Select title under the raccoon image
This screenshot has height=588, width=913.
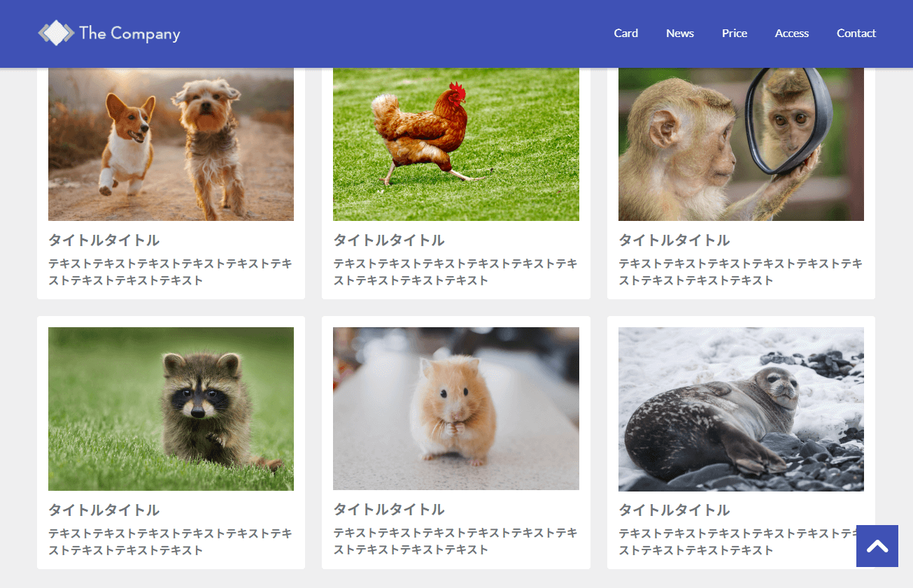(104, 510)
